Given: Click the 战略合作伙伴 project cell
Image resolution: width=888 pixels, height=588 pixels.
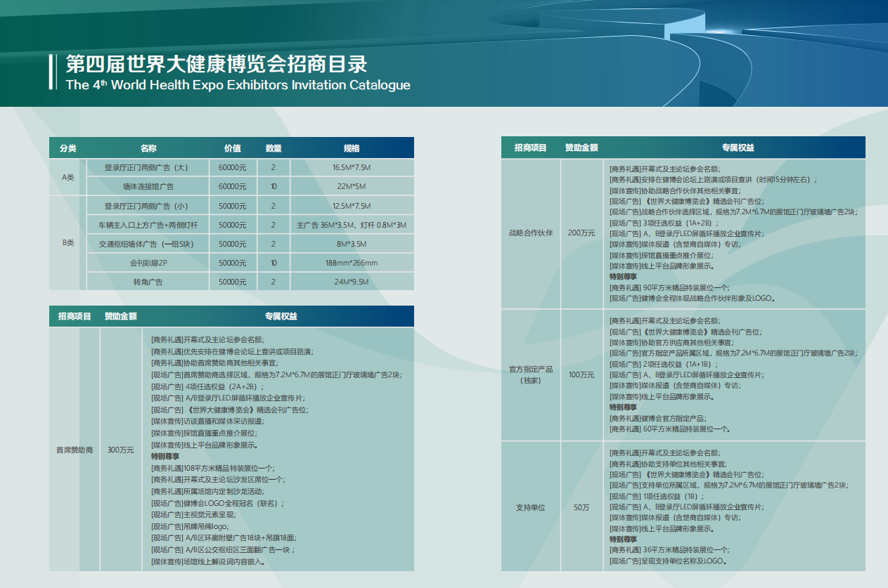Looking at the screenshot, I should click(x=531, y=233).
